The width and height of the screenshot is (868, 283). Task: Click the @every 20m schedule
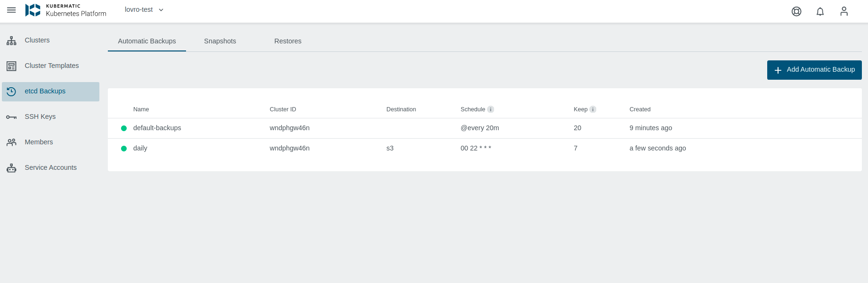point(480,128)
